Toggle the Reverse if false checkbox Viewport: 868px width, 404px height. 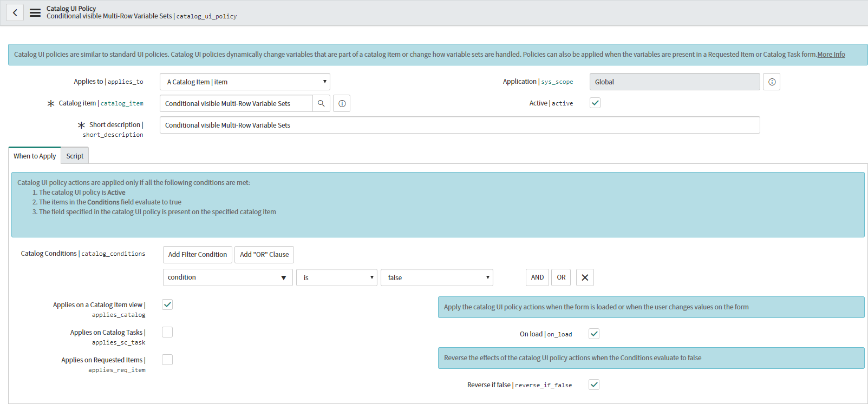594,385
